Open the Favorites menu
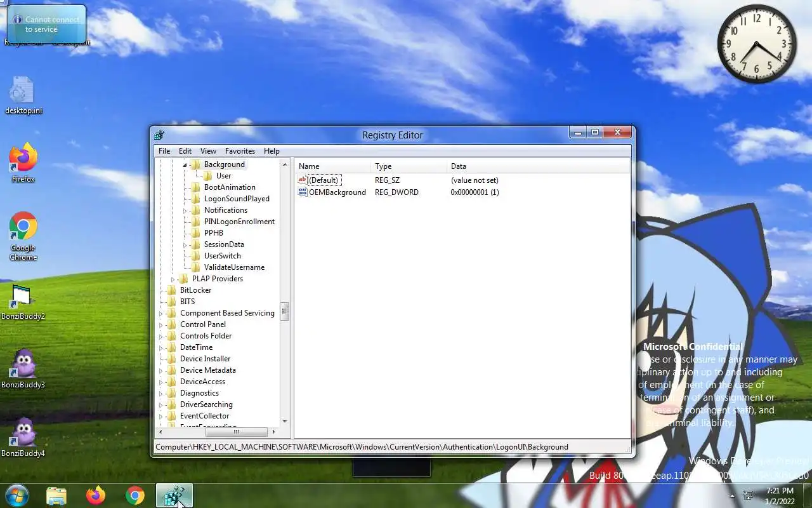This screenshot has width=812, height=508. click(240, 151)
